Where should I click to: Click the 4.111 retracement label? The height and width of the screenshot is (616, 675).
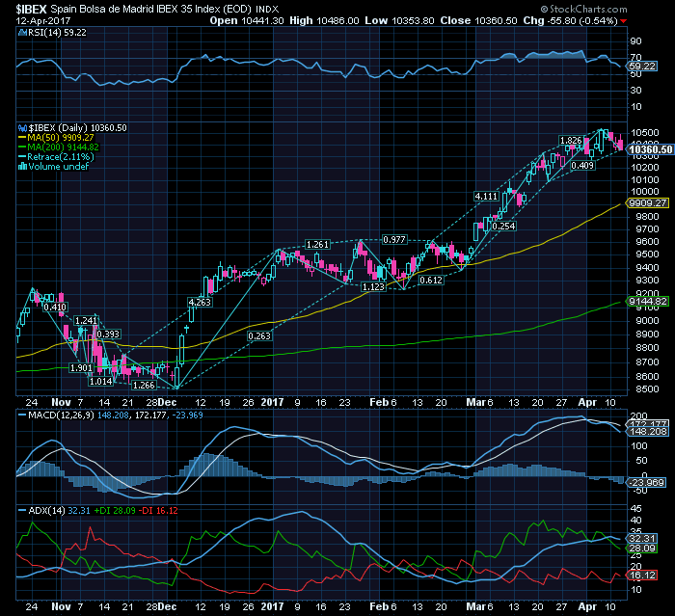click(486, 197)
